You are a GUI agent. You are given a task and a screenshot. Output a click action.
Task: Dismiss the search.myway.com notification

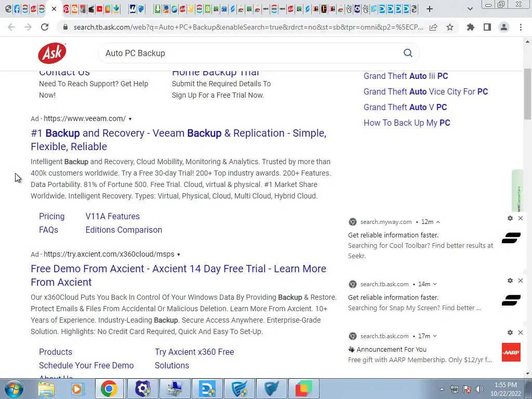click(521, 218)
